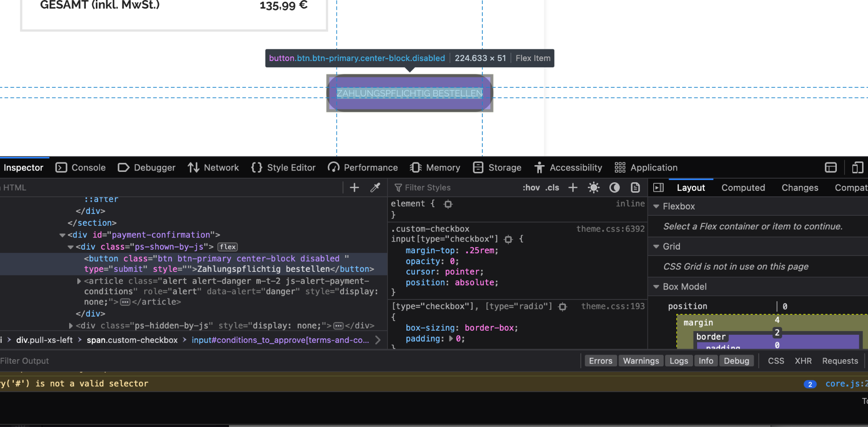
Task: Switch to the Computed tab
Action: pyautogui.click(x=743, y=188)
